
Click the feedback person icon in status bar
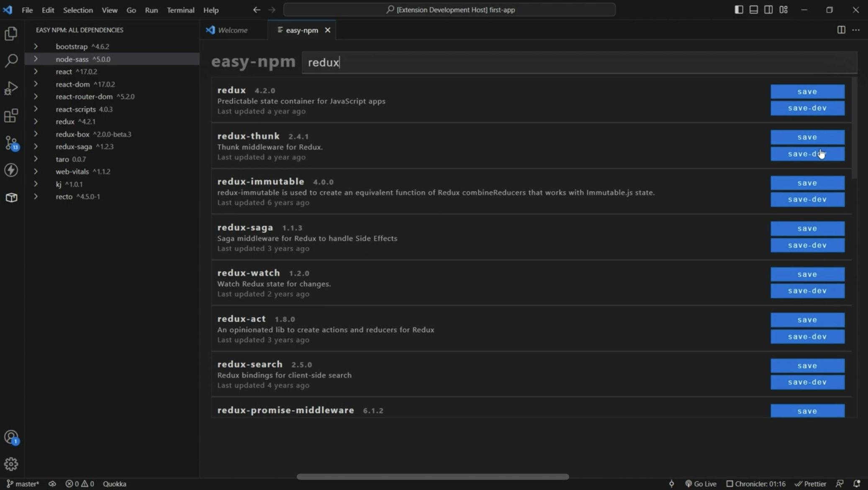tap(840, 484)
